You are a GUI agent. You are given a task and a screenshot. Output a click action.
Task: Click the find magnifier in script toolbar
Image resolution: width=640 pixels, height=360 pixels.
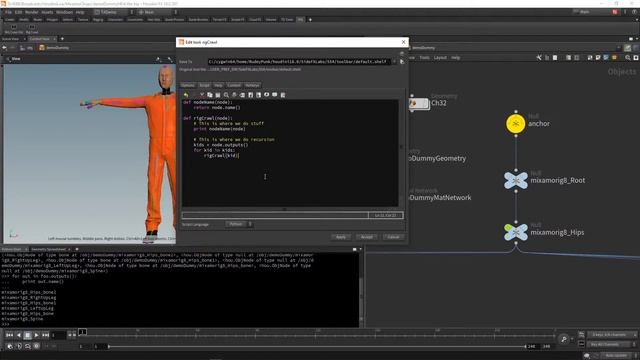pyautogui.click(x=226, y=95)
